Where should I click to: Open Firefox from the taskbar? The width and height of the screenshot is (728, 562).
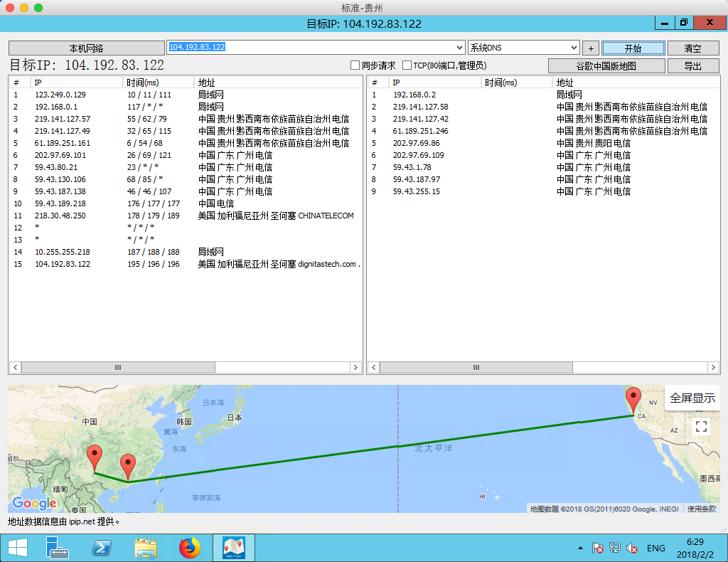[x=190, y=548]
